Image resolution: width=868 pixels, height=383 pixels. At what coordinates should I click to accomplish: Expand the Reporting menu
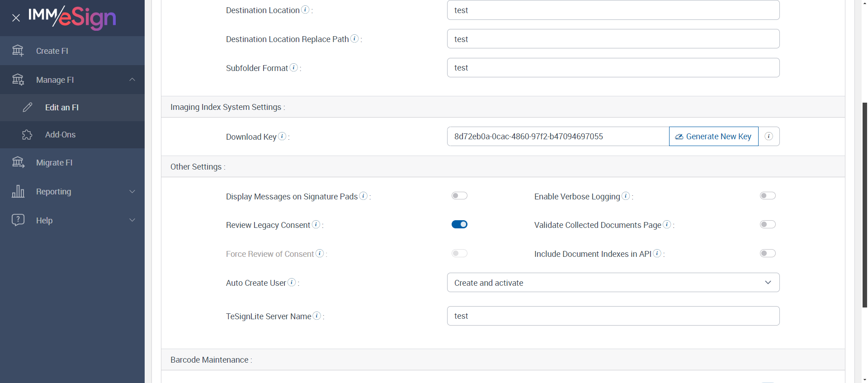tap(72, 192)
